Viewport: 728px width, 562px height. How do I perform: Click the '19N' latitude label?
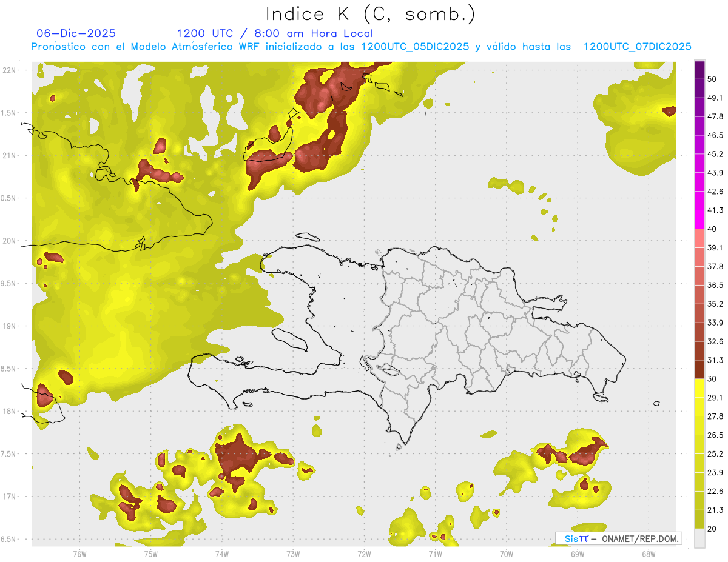(x=9, y=326)
